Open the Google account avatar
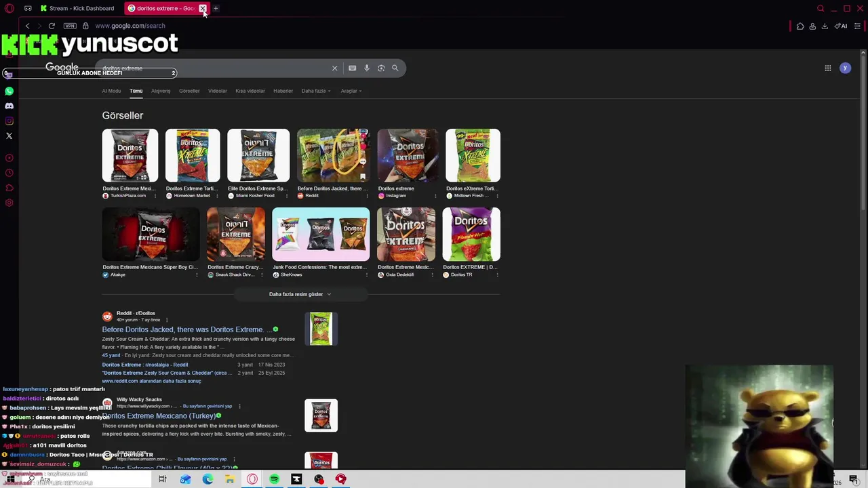868x488 pixels. pyautogui.click(x=845, y=68)
